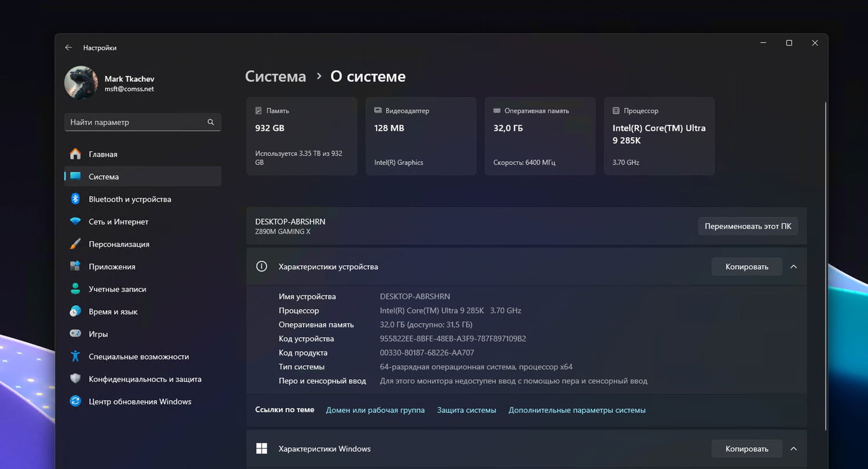Viewport: 868px width, 469px height.
Task: Open Домен или рабочая группа link
Action: (x=375, y=410)
